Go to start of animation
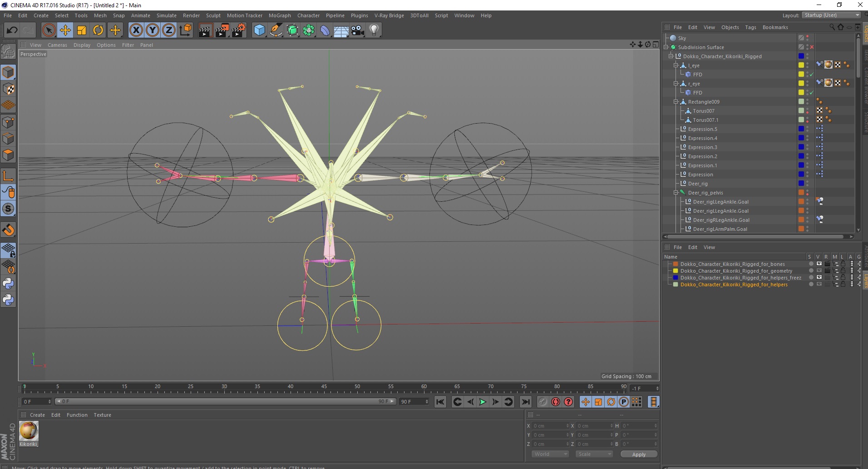The width and height of the screenshot is (868, 469). click(440, 402)
